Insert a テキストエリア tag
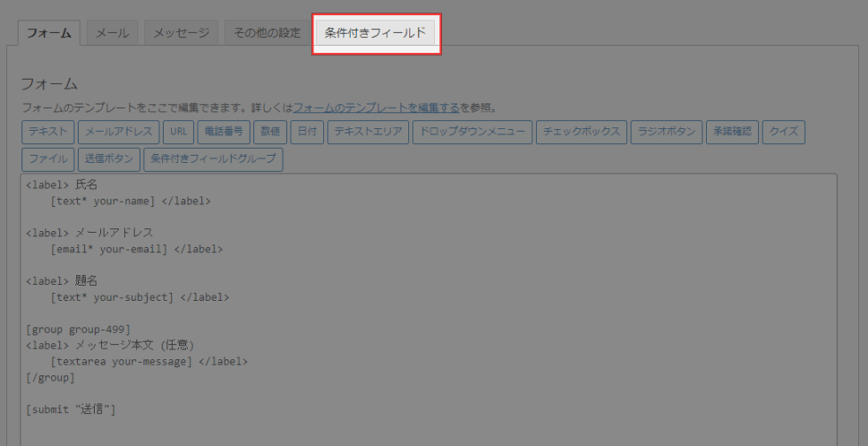The image size is (868, 446). [x=368, y=132]
